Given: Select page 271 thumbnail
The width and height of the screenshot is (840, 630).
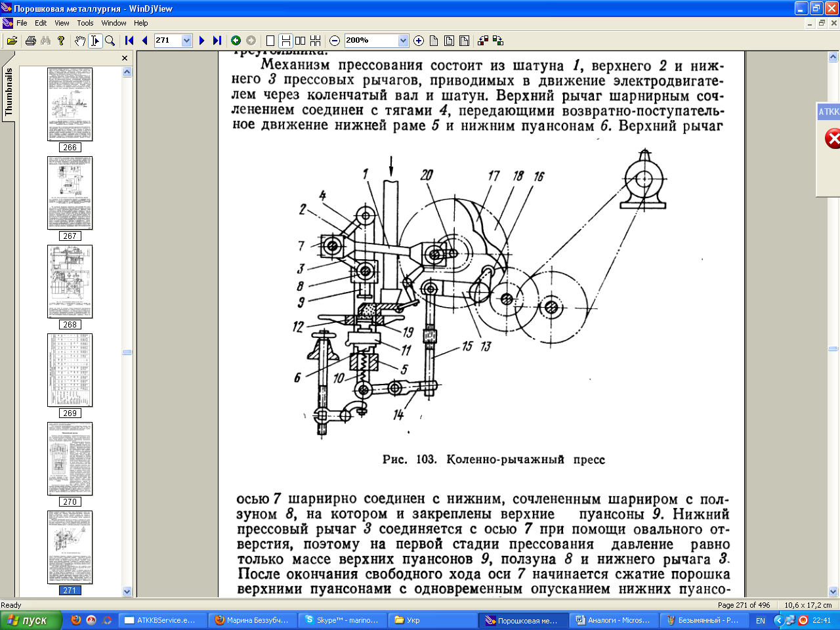Looking at the screenshot, I should tap(70, 547).
